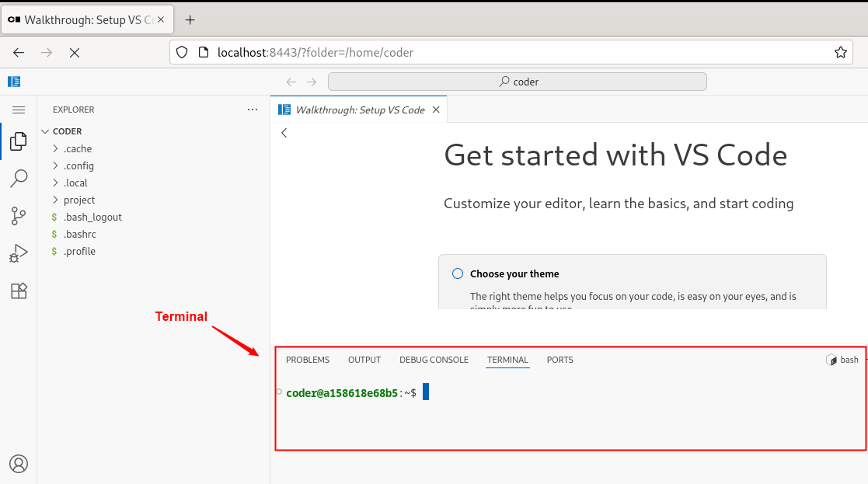Screen dimensions: 868x484
Task: Open the Source Control view
Action: tap(19, 216)
